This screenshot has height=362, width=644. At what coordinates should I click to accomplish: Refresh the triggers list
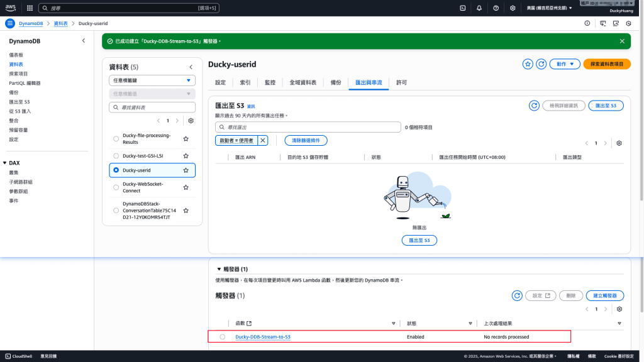click(x=517, y=295)
